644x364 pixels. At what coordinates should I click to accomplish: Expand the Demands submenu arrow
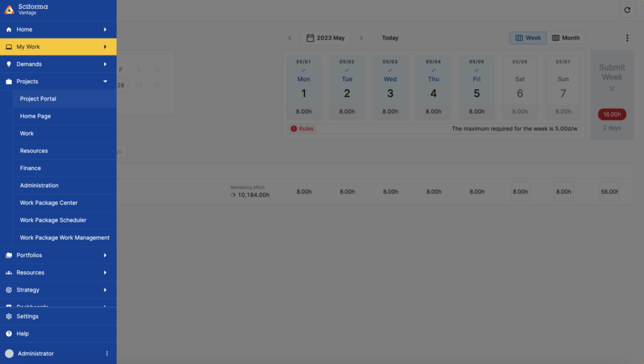[x=105, y=64]
